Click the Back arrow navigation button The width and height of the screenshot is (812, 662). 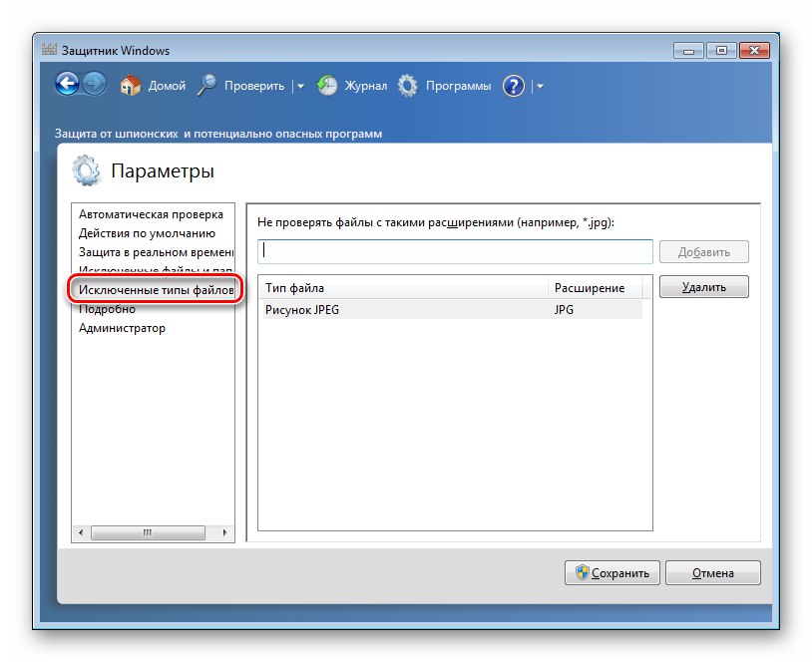67,85
